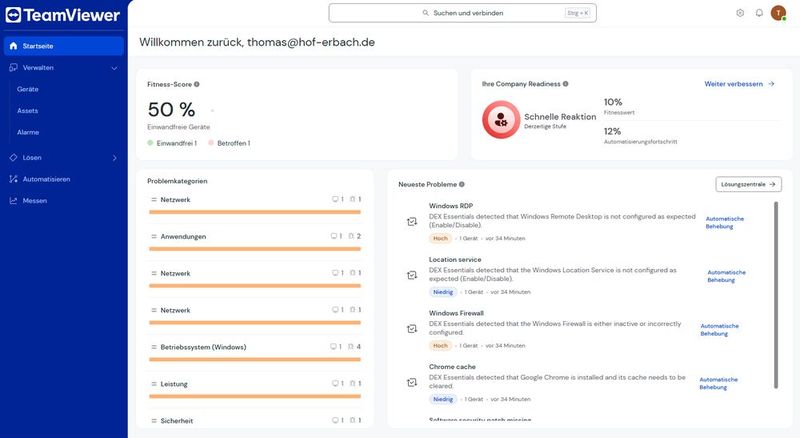
Task: Click Automatische Behebung for Windows RDP
Action: [724, 223]
